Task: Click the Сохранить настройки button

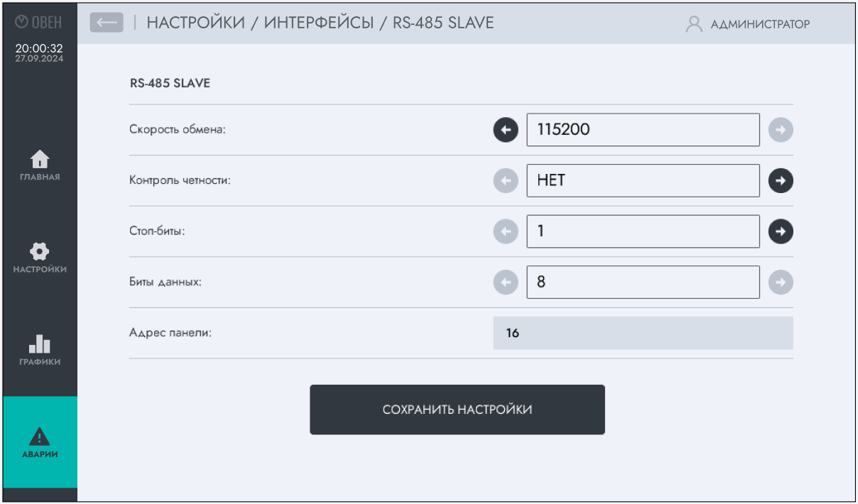Action: click(457, 410)
